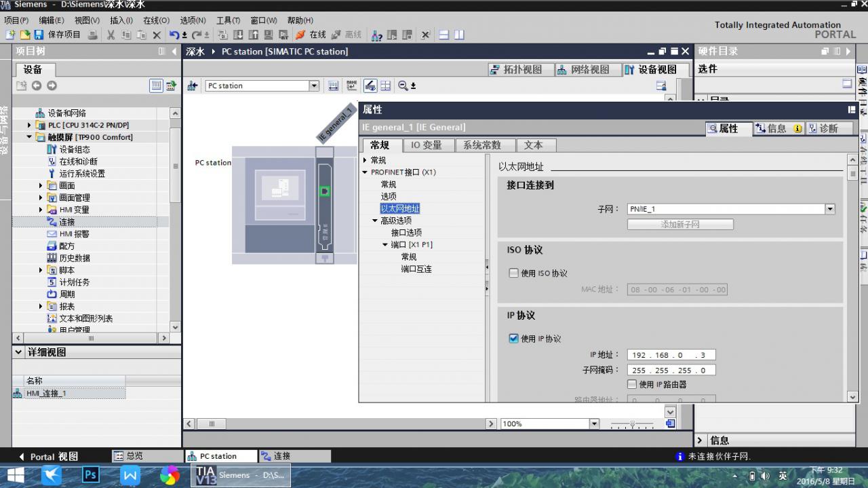The height and width of the screenshot is (488, 868).
Task: Collapse the PROFINET 接口 (X1) node
Action: click(365, 172)
